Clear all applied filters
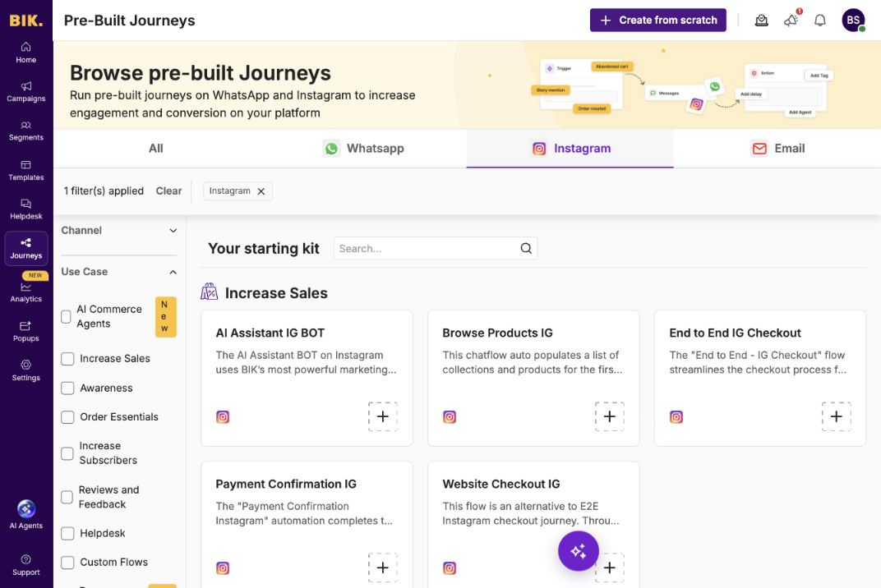Screen dimensions: 881x588 (168, 191)
